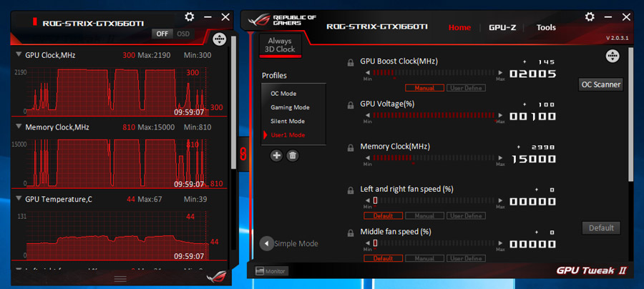Increase Middle fan speed with right arrow
644x289 pixels.
500,243
